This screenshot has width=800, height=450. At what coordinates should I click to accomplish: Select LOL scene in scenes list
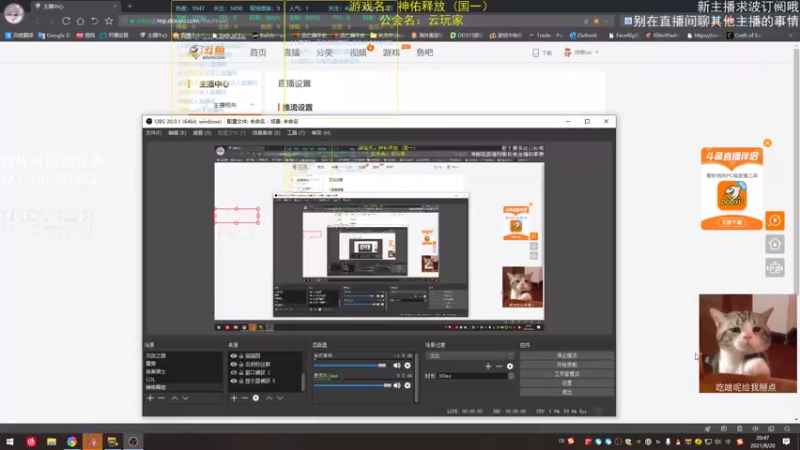(x=150, y=380)
